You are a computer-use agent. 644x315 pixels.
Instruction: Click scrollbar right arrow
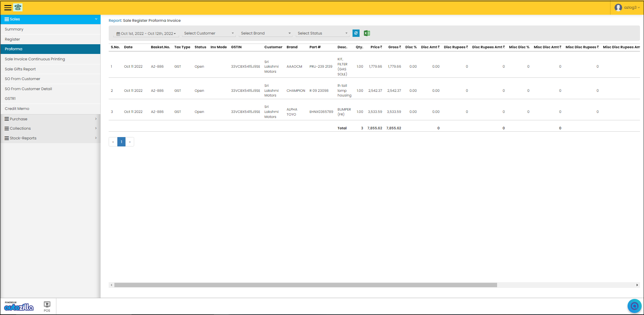(x=637, y=285)
